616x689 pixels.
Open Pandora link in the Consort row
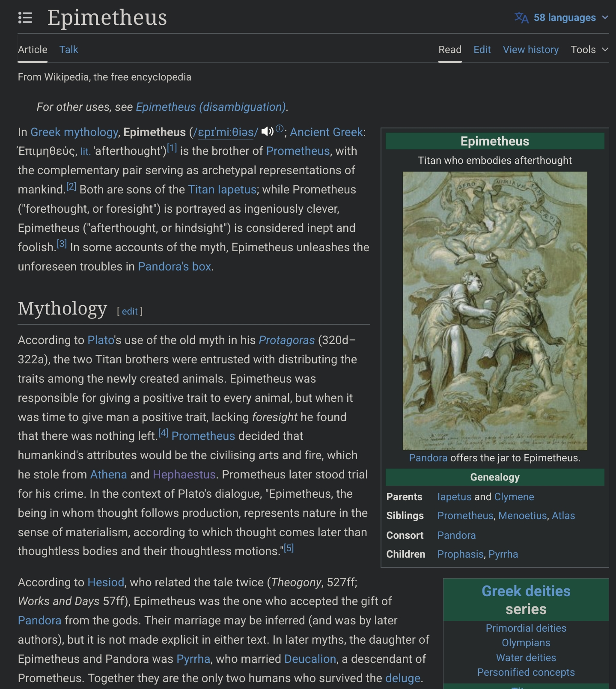tap(456, 535)
